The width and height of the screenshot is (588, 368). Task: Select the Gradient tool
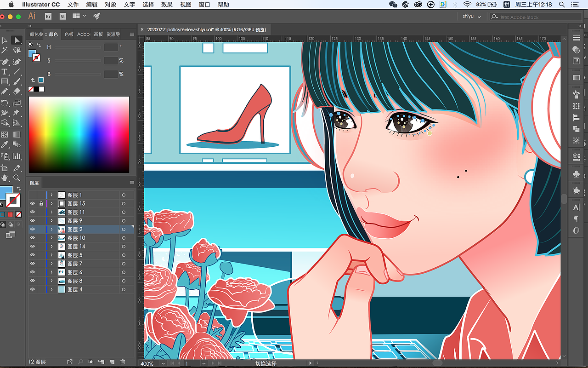coord(17,134)
